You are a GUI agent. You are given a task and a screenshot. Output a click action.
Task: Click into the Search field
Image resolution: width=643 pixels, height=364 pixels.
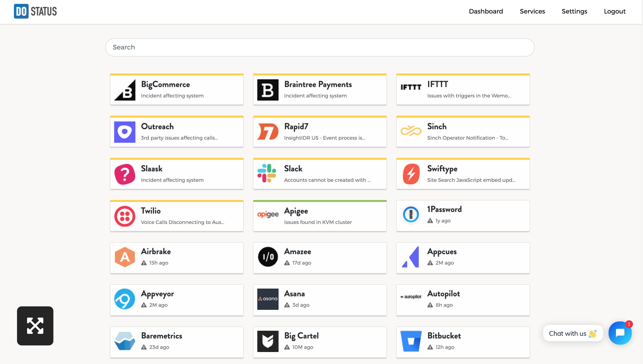pos(320,47)
